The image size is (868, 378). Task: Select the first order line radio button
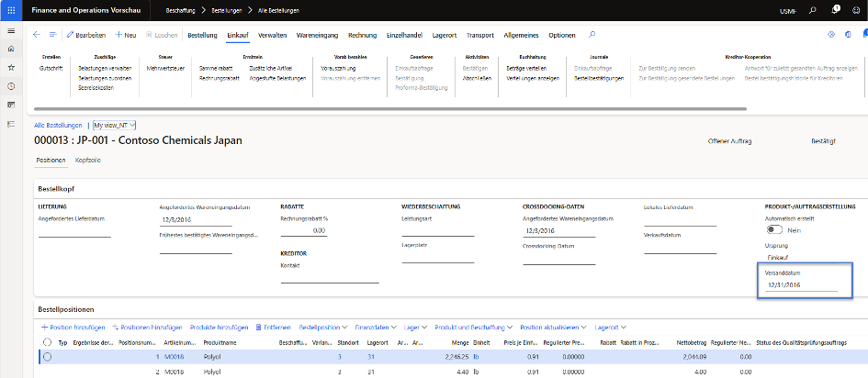point(47,357)
